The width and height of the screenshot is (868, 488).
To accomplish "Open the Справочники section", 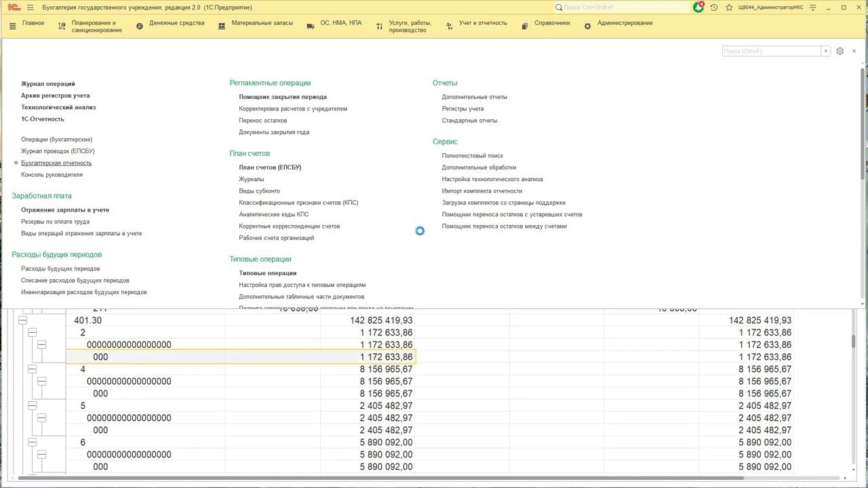I will [x=552, y=23].
